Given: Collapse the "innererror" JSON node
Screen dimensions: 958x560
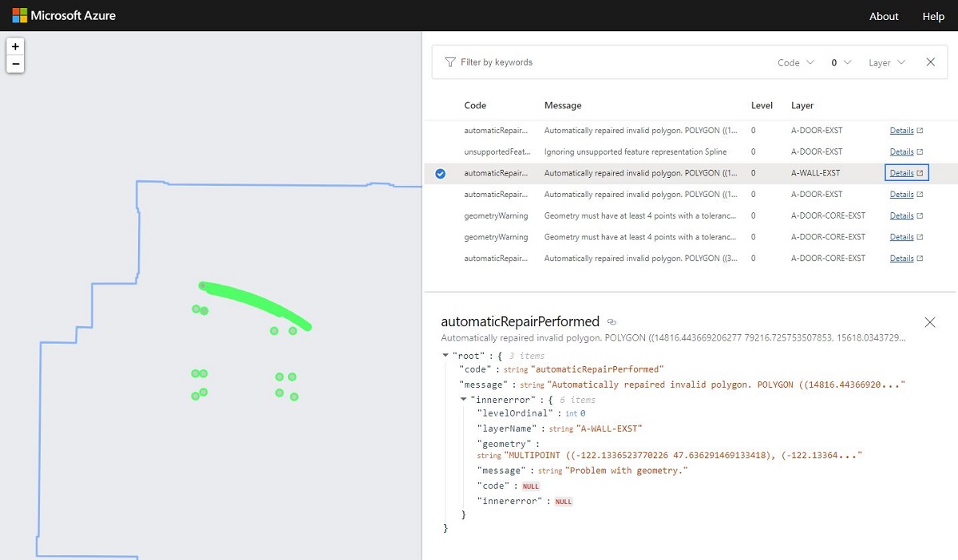Looking at the screenshot, I should [464, 400].
